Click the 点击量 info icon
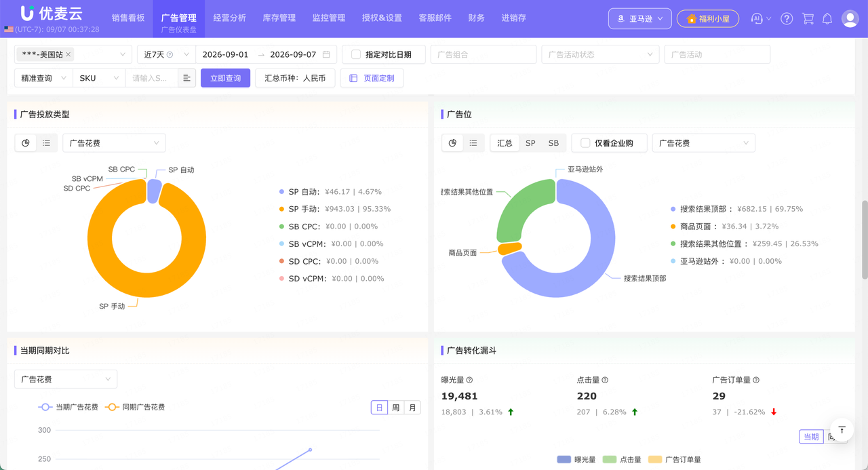This screenshot has height=470, width=868. pyautogui.click(x=605, y=380)
